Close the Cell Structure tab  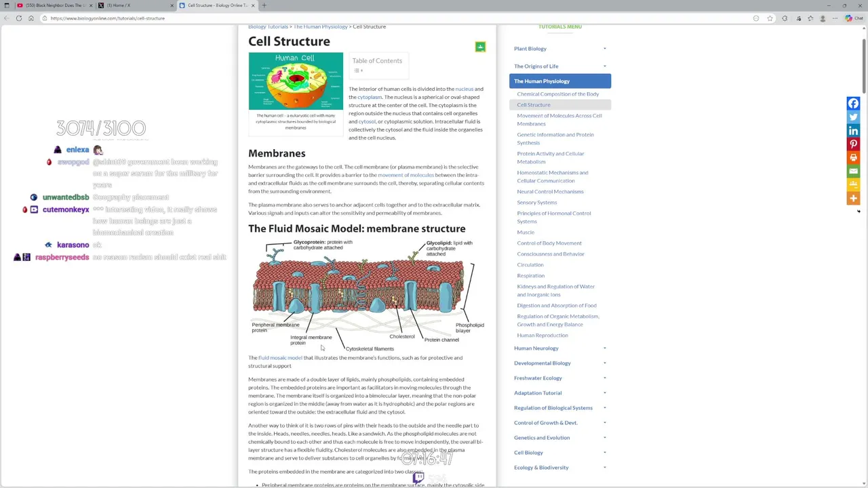(x=253, y=5)
